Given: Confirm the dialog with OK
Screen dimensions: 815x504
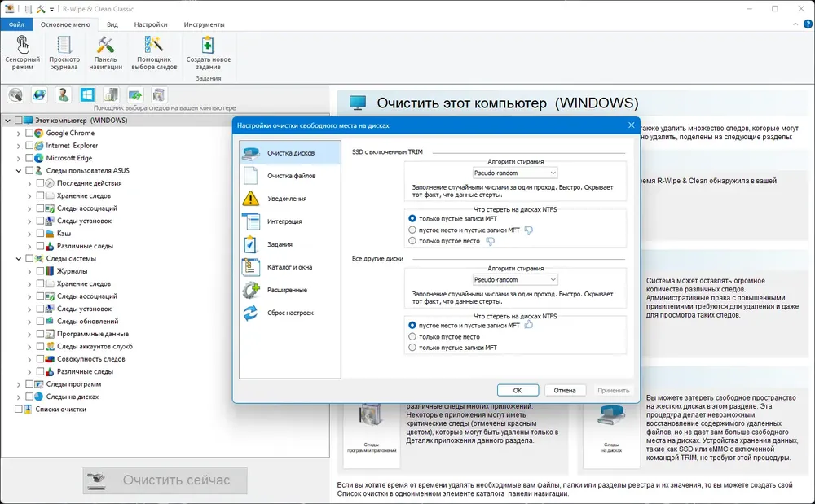Looking at the screenshot, I should (x=518, y=390).
